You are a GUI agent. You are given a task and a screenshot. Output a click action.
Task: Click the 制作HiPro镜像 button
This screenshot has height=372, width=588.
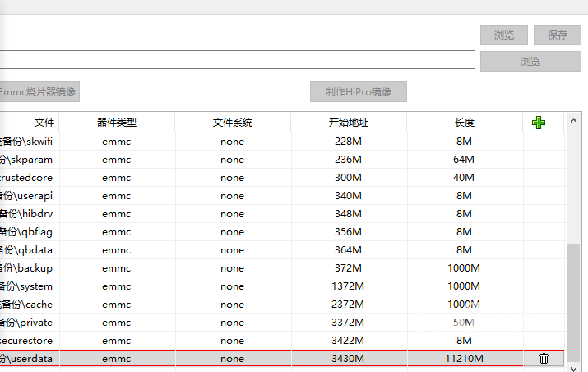tap(358, 92)
